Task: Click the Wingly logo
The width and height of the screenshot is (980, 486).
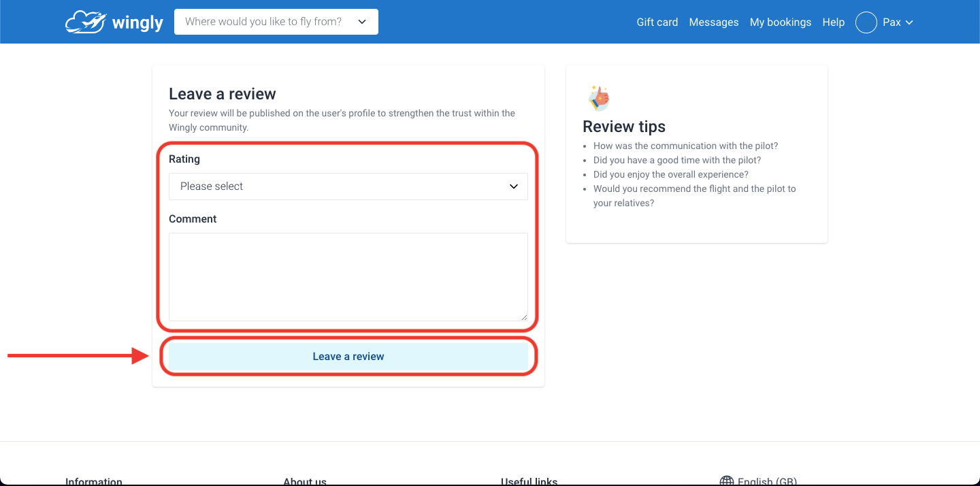Action: pos(114,22)
